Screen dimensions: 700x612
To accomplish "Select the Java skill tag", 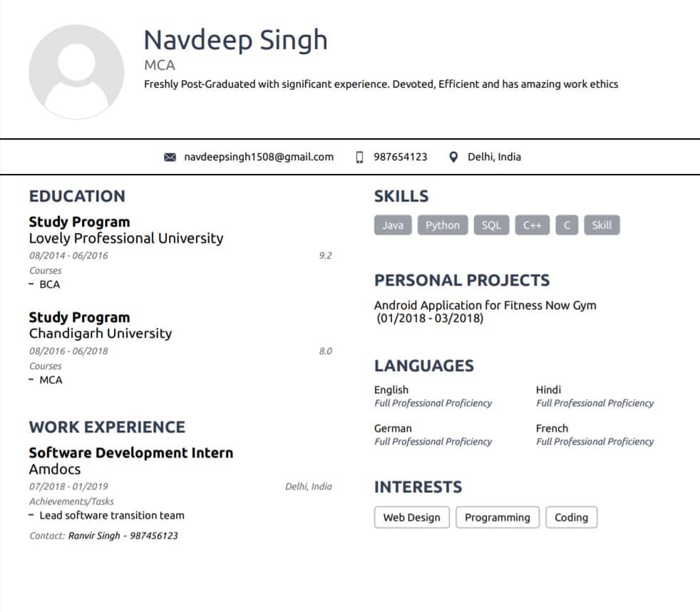I will pyautogui.click(x=393, y=225).
